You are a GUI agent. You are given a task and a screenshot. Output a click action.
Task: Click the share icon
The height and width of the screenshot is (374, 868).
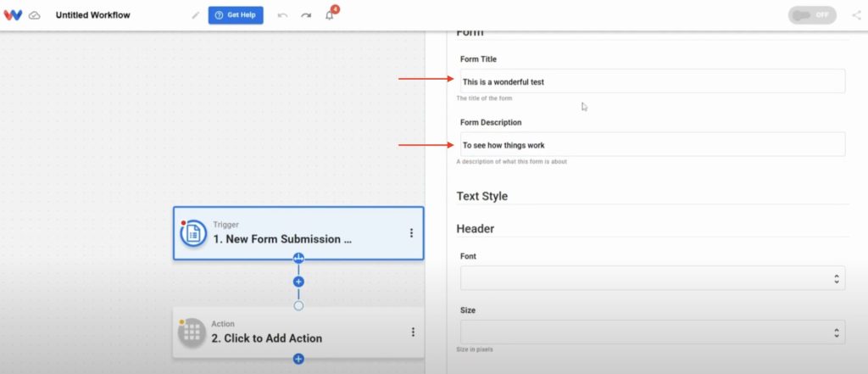coord(856,15)
